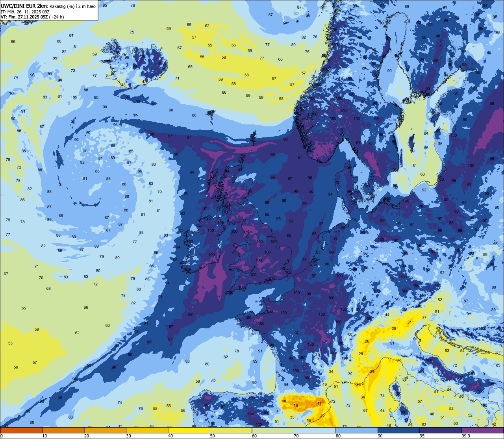This screenshot has width=504, height=439.
Task: Click the '31' humidity value on the map
Action: (x=409, y=322)
